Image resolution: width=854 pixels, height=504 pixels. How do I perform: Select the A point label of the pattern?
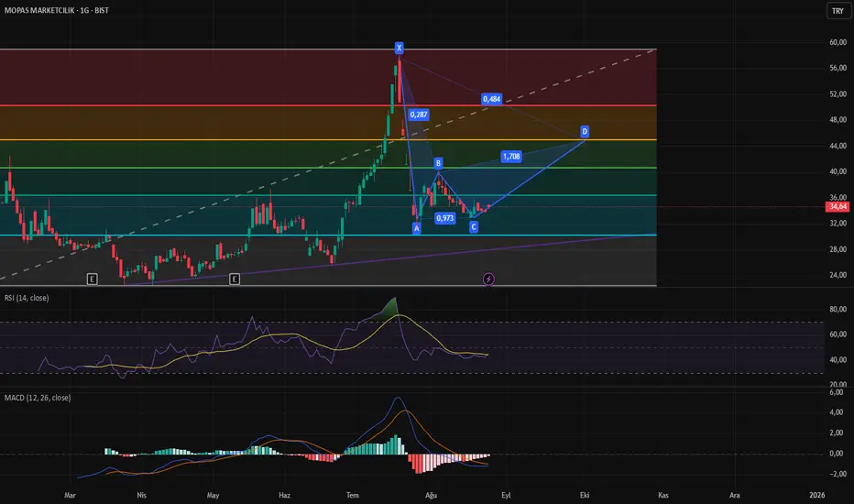(417, 228)
